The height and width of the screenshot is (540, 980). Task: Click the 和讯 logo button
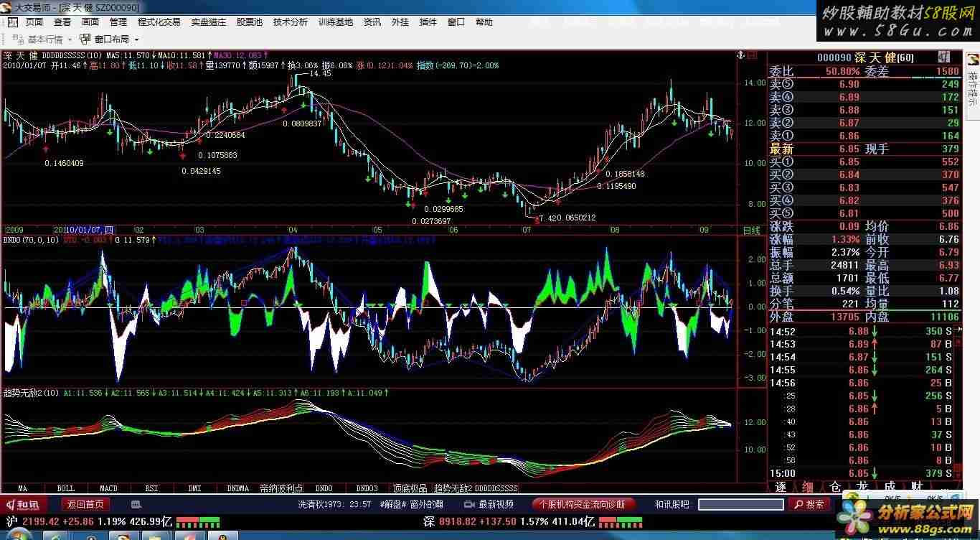(x=24, y=504)
